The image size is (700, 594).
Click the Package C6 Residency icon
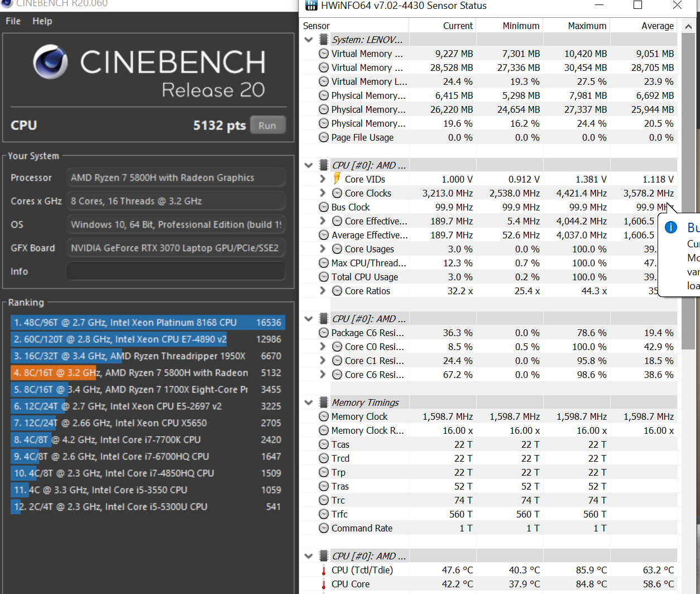tap(324, 333)
